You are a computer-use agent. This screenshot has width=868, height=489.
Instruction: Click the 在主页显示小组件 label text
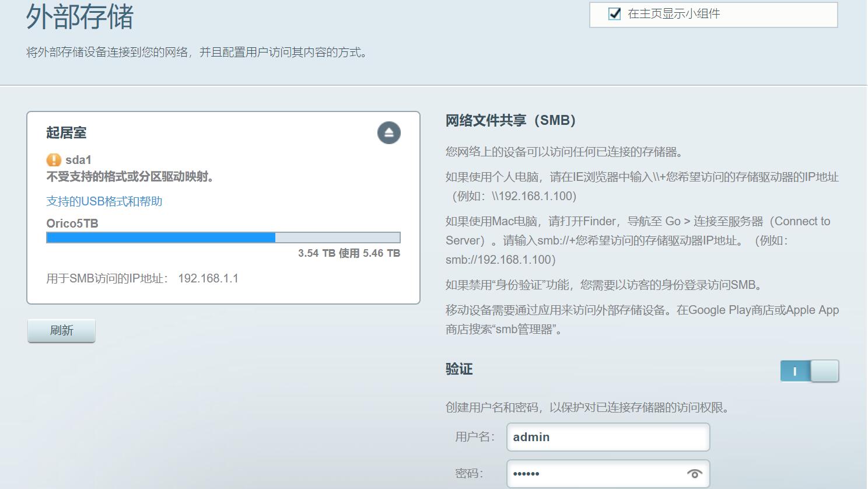click(674, 14)
